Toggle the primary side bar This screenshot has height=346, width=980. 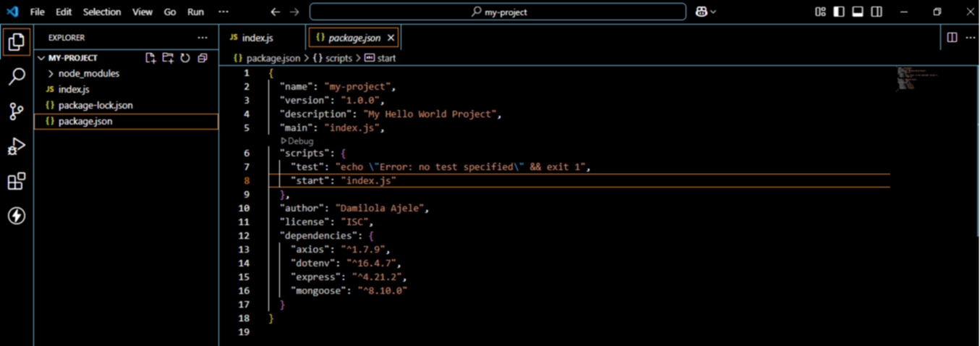tap(839, 12)
